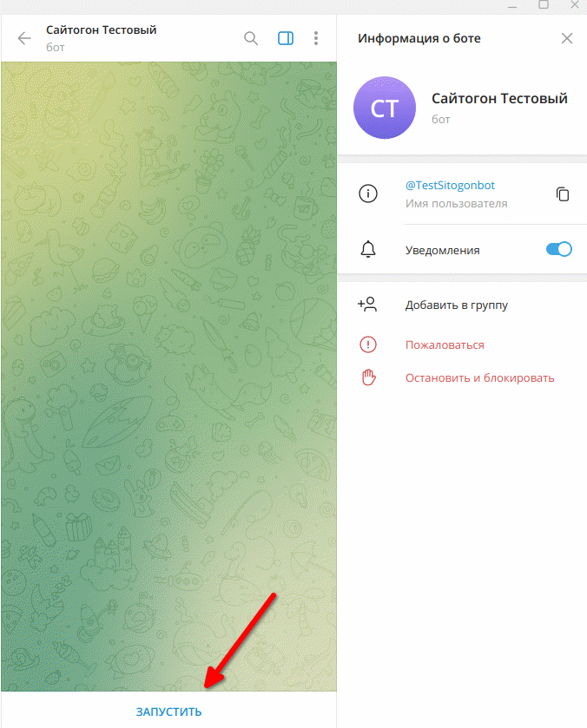Open search in the chat
The height and width of the screenshot is (728, 587).
click(x=251, y=38)
